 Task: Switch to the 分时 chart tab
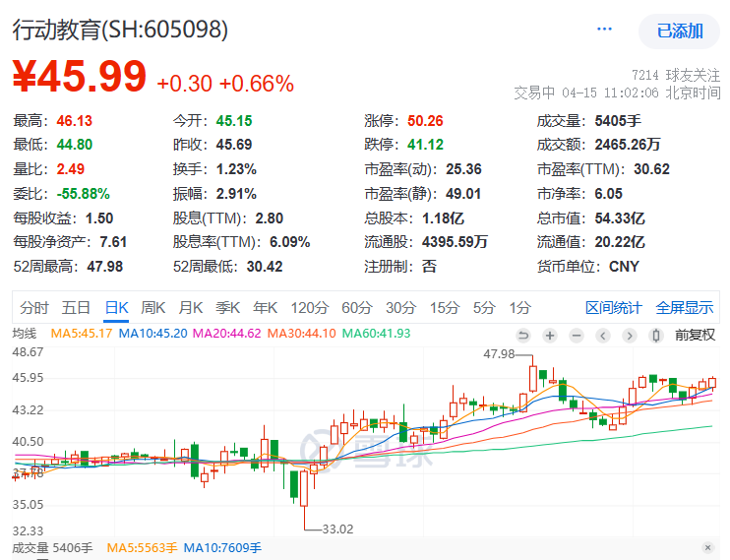coord(33,307)
